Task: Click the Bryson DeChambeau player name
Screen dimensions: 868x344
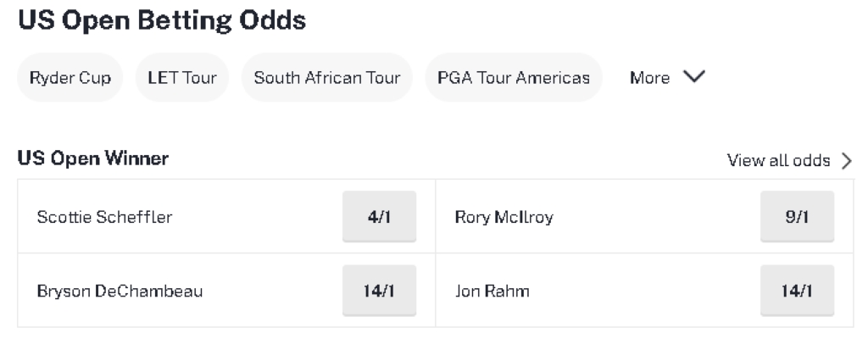Action: [x=120, y=292]
